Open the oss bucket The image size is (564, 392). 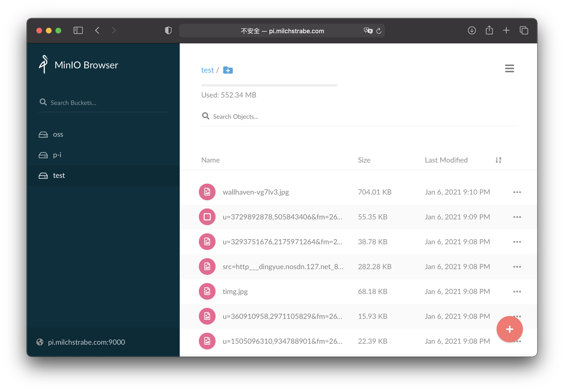point(58,135)
